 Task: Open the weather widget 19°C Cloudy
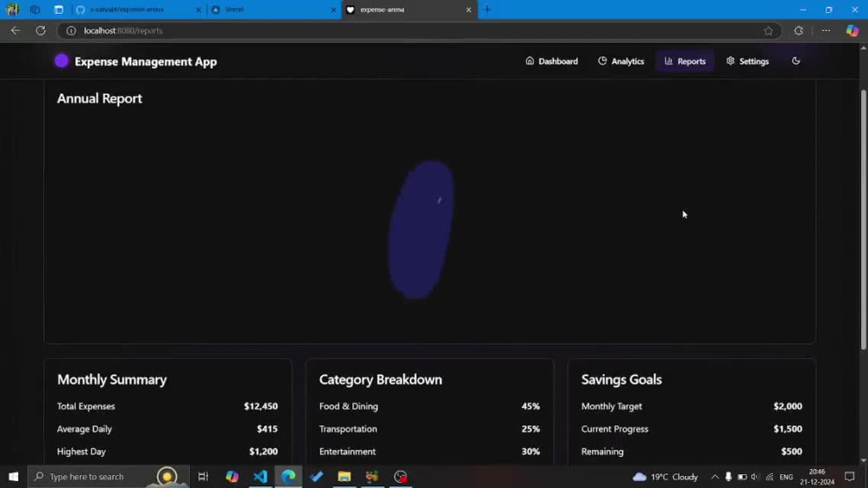[x=666, y=477]
